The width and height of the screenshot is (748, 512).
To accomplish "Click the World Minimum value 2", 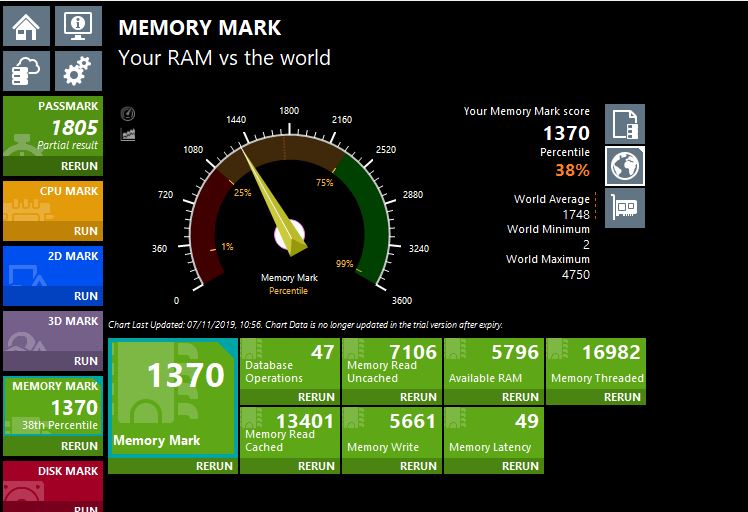I will click(586, 245).
